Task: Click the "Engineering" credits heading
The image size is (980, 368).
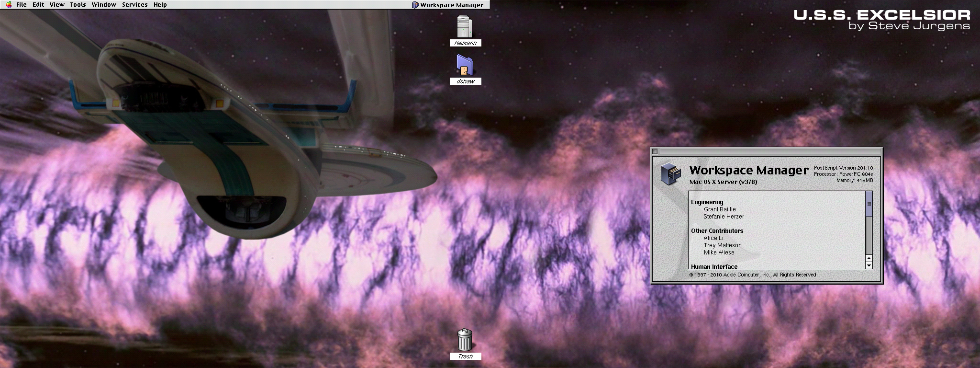Action: coord(707,202)
